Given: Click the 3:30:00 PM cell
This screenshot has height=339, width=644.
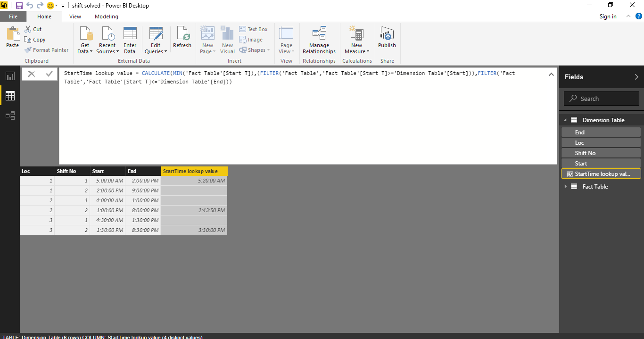Looking at the screenshot, I should click(x=194, y=230).
